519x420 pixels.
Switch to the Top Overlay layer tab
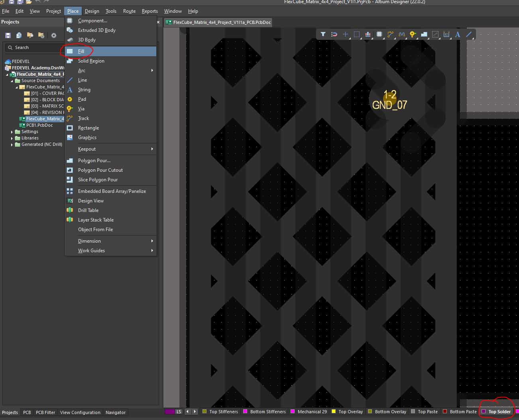click(350, 412)
